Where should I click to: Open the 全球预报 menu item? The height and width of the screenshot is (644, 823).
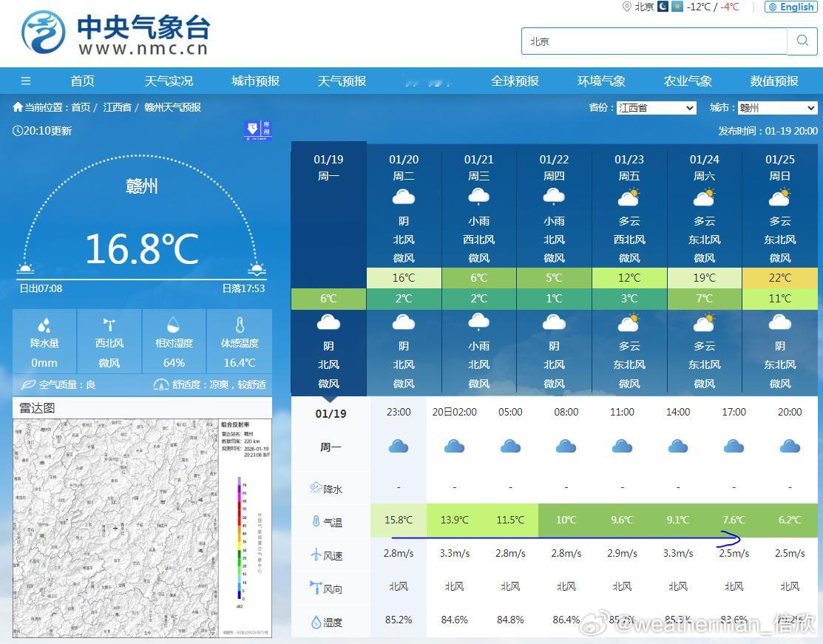515,81
